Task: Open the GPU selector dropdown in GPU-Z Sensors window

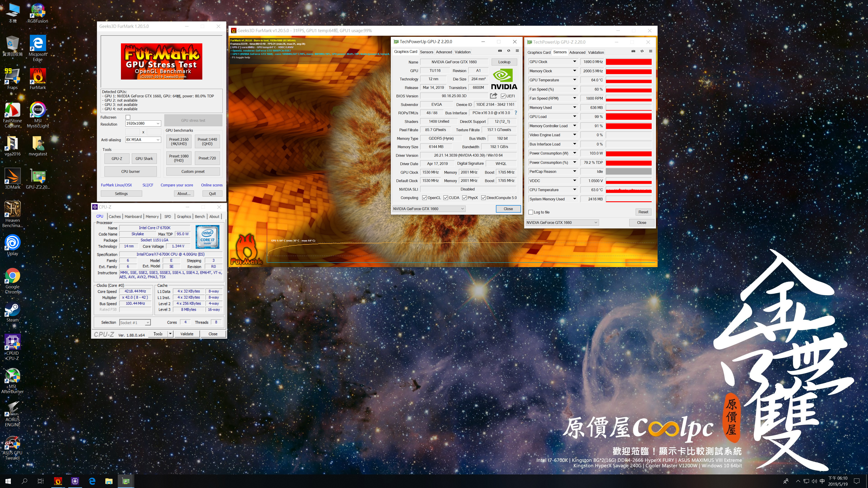Action: tap(562, 223)
